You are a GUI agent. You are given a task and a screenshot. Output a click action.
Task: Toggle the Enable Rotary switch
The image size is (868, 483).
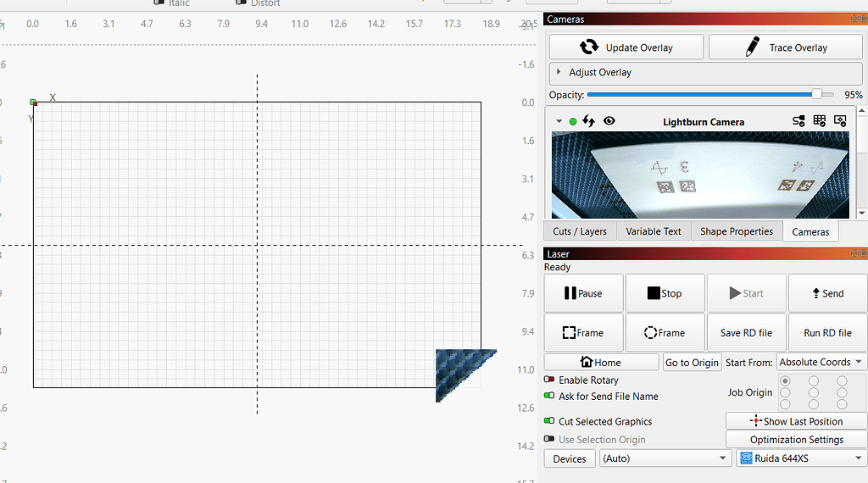(549, 380)
